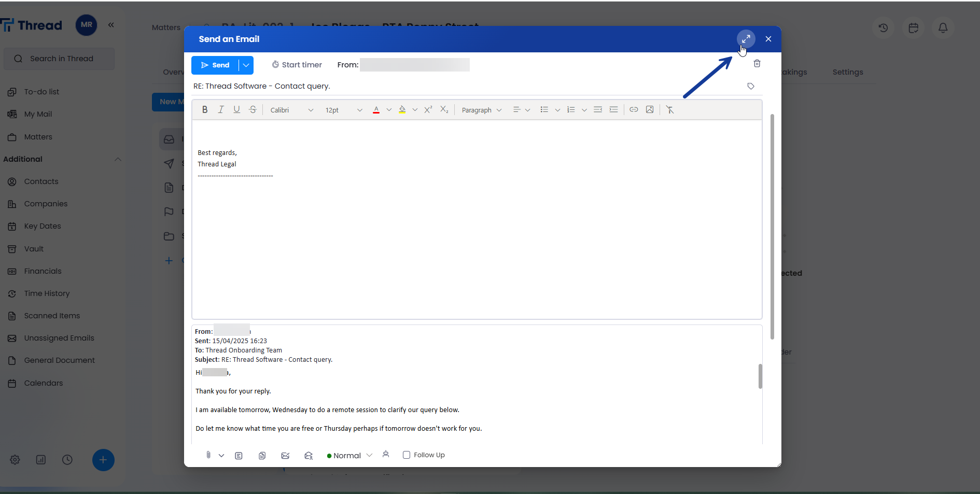Click the insert image icon
980x494 pixels.
649,109
